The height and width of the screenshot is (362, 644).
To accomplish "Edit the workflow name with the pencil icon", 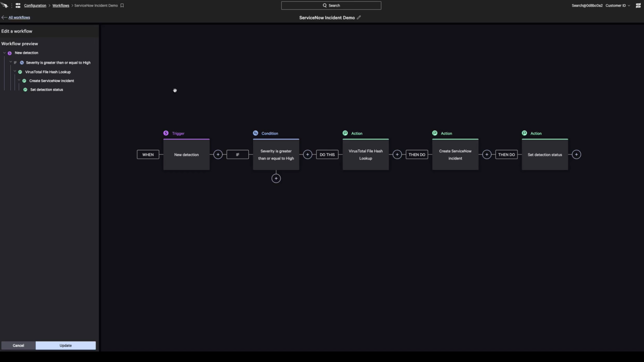I will [359, 18].
